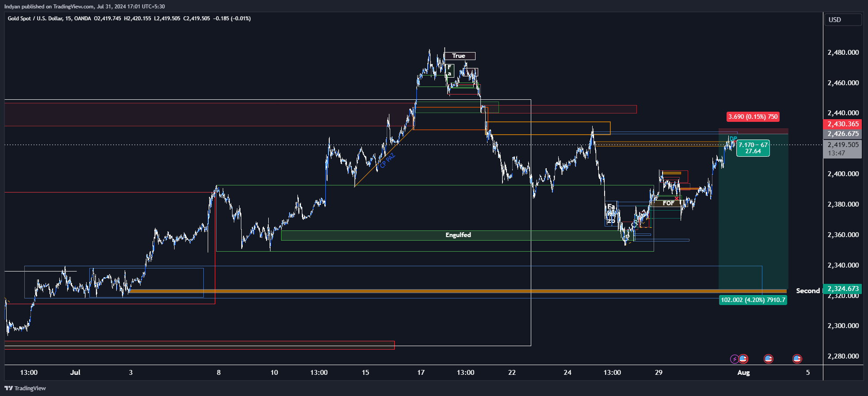Click the 2,300.000 price axis label
The width and height of the screenshot is (868, 396).
[843, 326]
